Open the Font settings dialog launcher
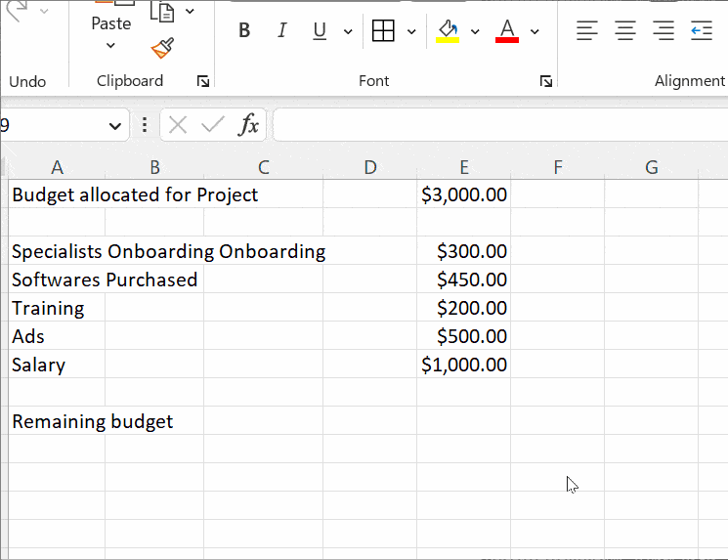Image resolution: width=728 pixels, height=560 pixels. click(x=546, y=82)
